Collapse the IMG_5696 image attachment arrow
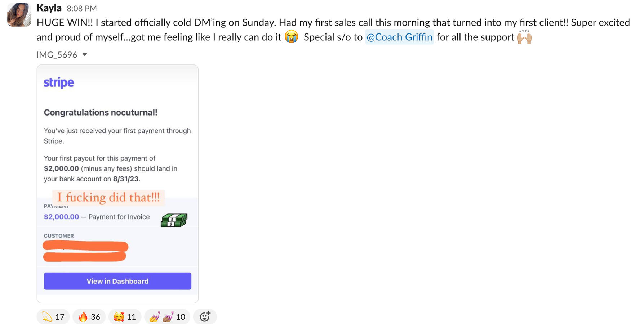644x324 pixels. click(85, 55)
